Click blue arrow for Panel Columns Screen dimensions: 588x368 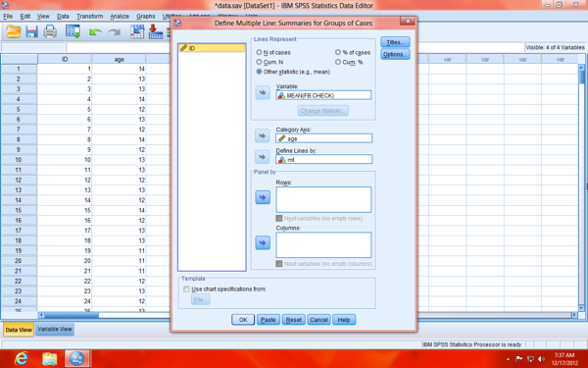coord(263,243)
